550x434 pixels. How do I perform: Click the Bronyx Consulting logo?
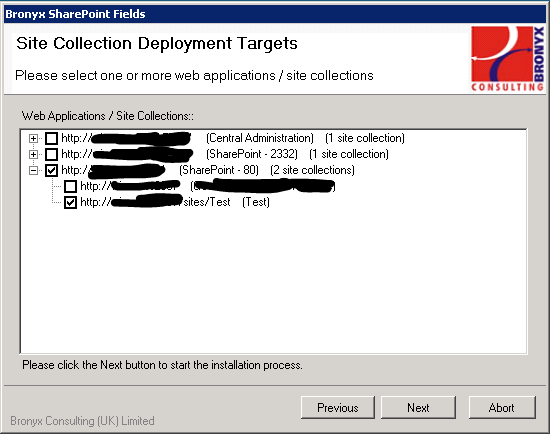click(508, 59)
